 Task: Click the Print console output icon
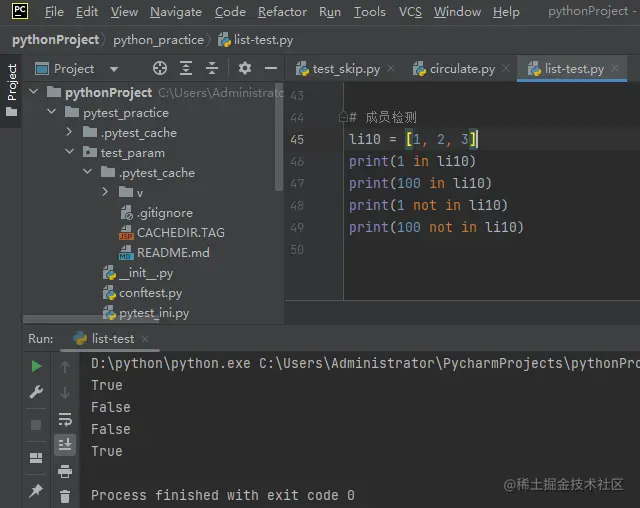64,471
